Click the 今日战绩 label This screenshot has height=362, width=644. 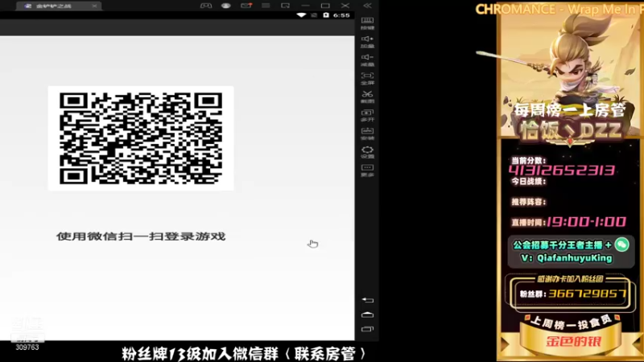[x=528, y=181]
